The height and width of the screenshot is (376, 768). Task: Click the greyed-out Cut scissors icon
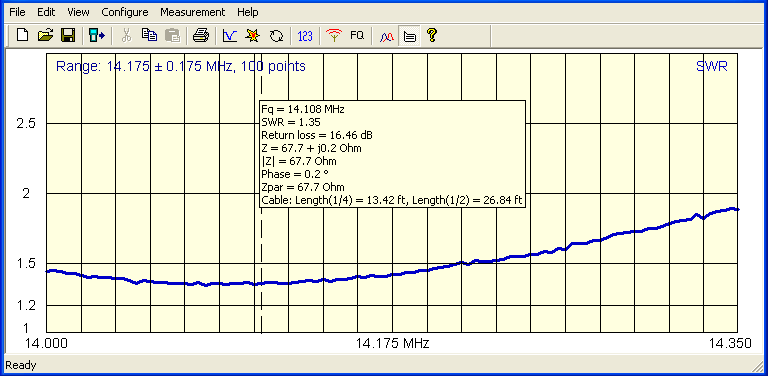point(126,35)
